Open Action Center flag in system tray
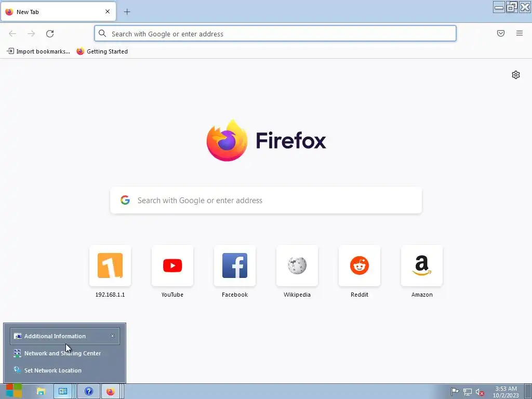This screenshot has width=532, height=399. pyautogui.click(x=455, y=392)
